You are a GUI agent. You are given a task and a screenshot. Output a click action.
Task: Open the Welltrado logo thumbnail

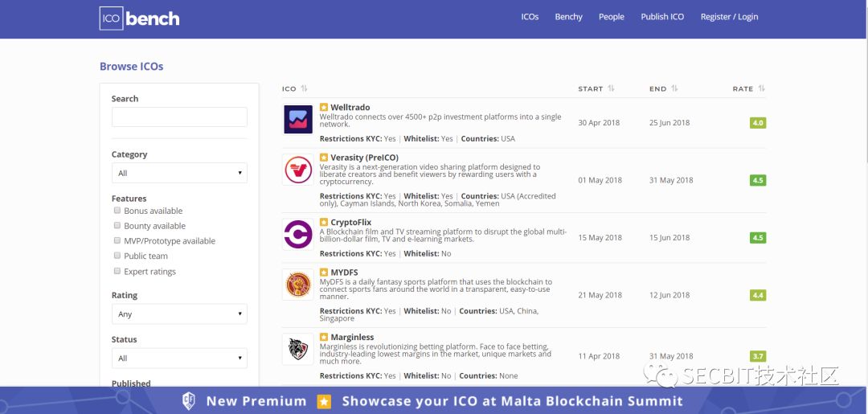[298, 119]
